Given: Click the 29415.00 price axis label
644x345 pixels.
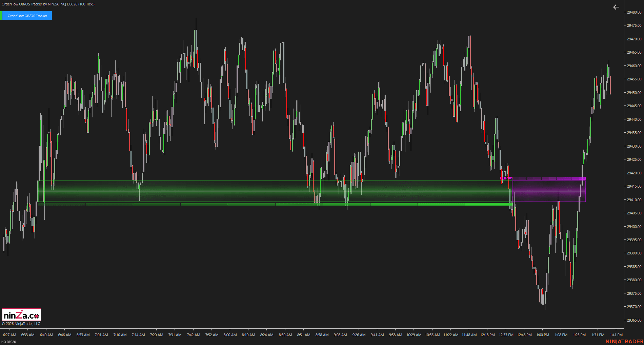Looking at the screenshot, I should coord(634,186).
